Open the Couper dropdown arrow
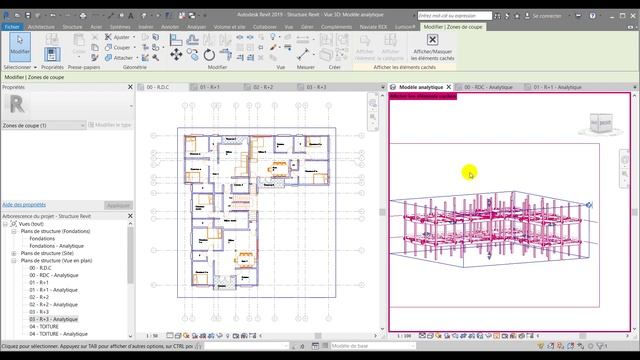The image size is (640, 360). pyautogui.click(x=134, y=48)
